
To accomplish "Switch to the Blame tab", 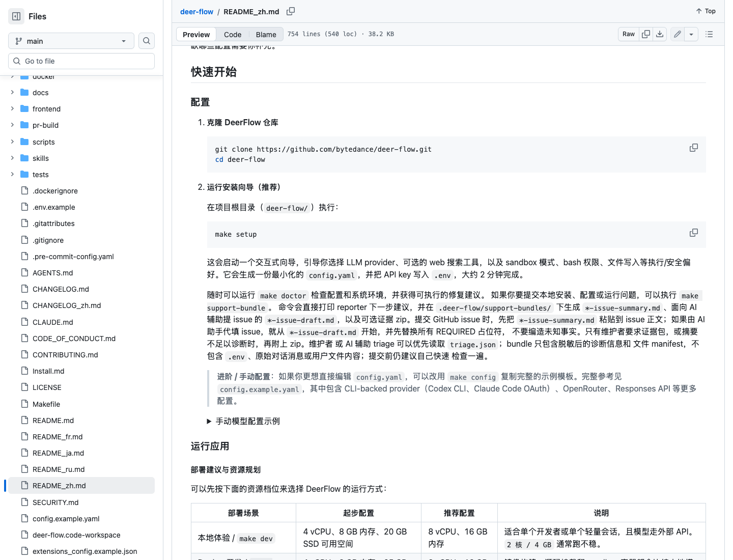I will 266,35.
